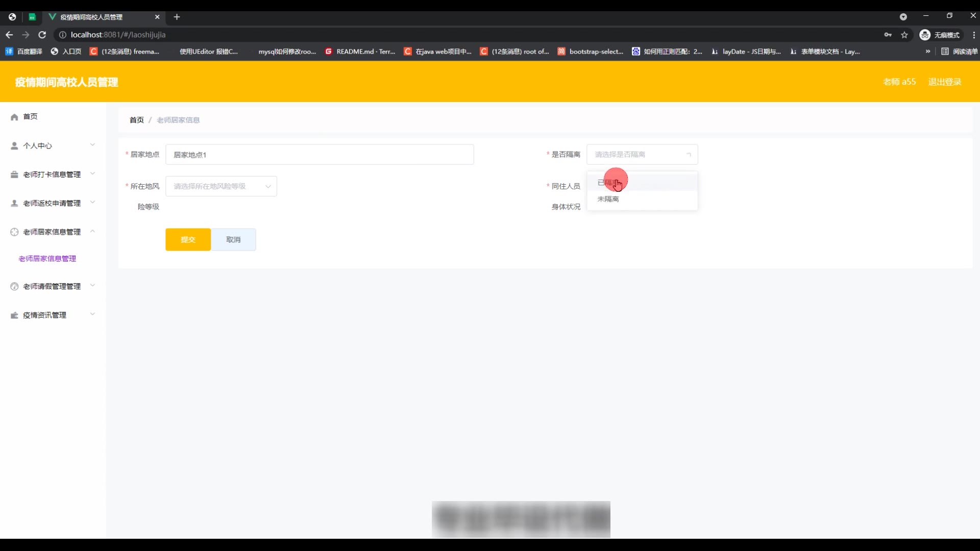980x551 pixels.
Task: Open the 是否隔离 select box
Action: pos(642,155)
